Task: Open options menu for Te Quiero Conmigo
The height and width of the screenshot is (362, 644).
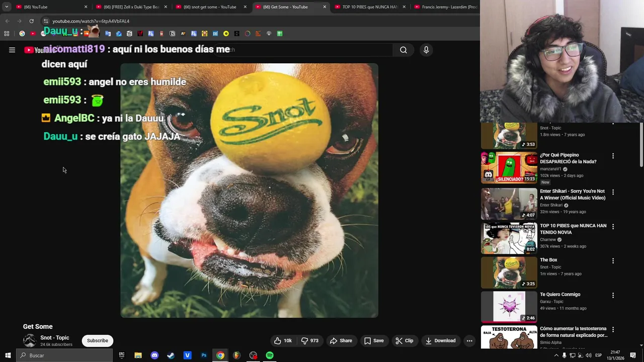Action: pos(613,295)
